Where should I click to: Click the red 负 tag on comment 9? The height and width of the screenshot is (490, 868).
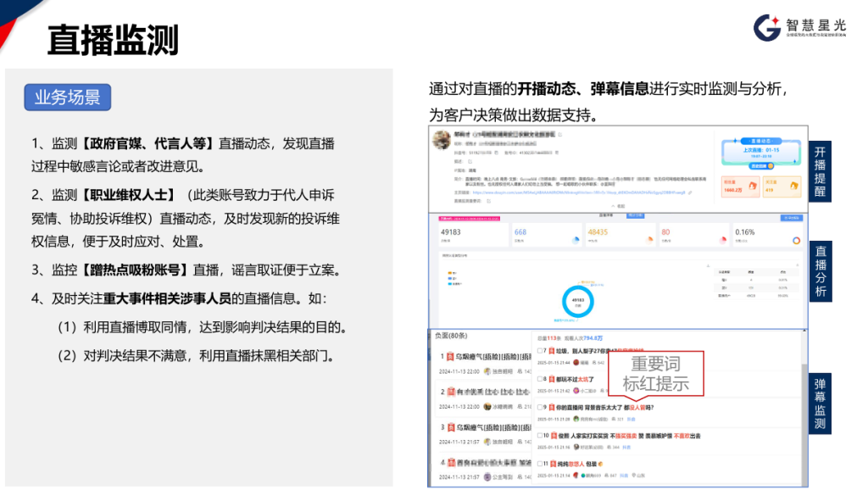click(552, 408)
